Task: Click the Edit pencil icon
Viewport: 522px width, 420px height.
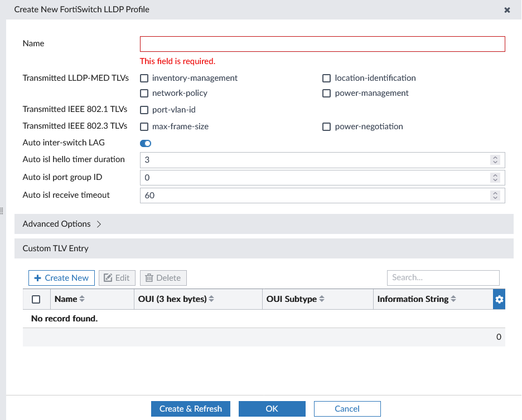Action: pyautogui.click(x=108, y=277)
